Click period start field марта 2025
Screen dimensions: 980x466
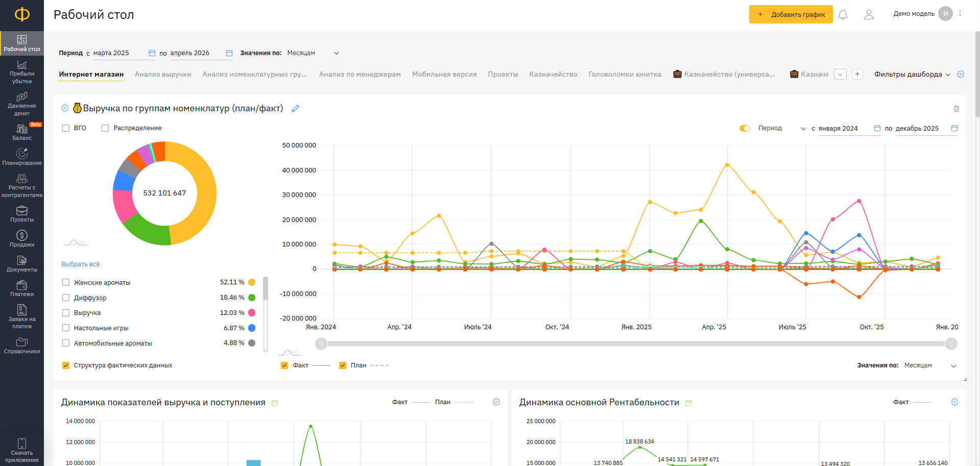pyautogui.click(x=120, y=53)
